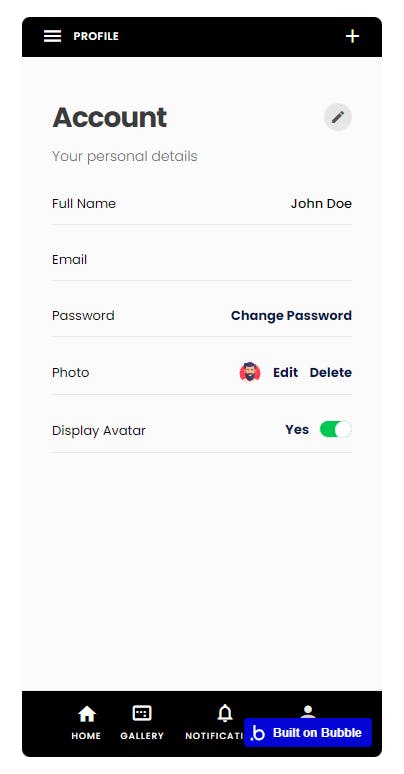
Task: Click the pencil edit icon beside Account
Action: (x=338, y=117)
